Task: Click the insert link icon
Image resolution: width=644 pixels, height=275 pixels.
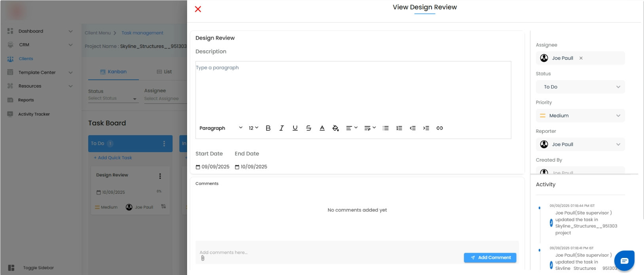Action: click(439, 128)
